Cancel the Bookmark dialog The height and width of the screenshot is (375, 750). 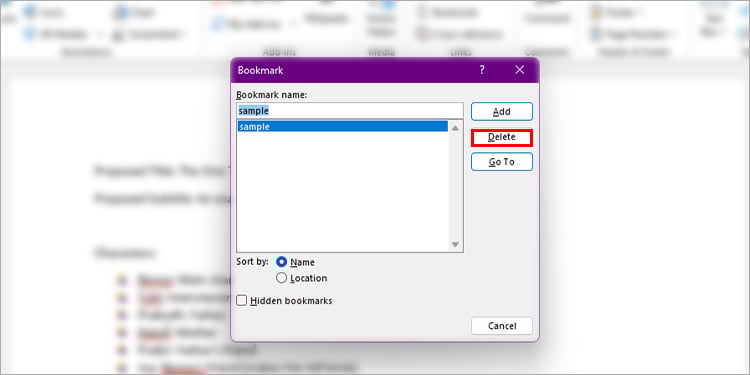[502, 326]
